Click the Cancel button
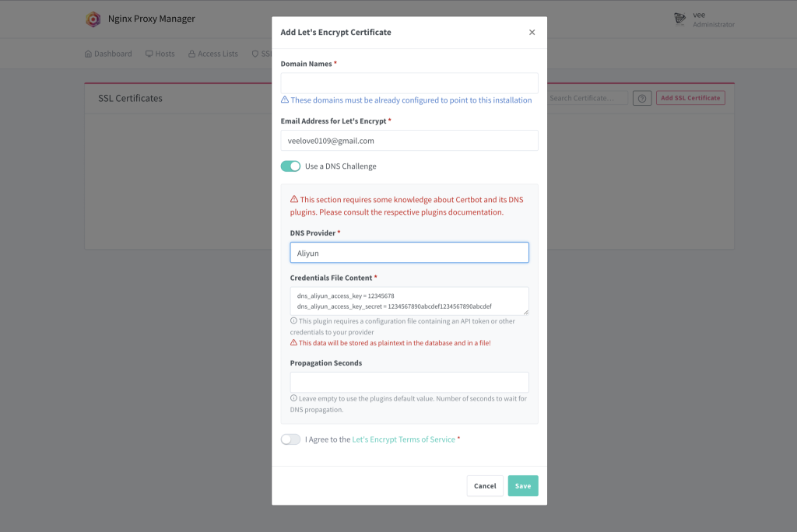Screen dimensions: 797x532 point(485,486)
